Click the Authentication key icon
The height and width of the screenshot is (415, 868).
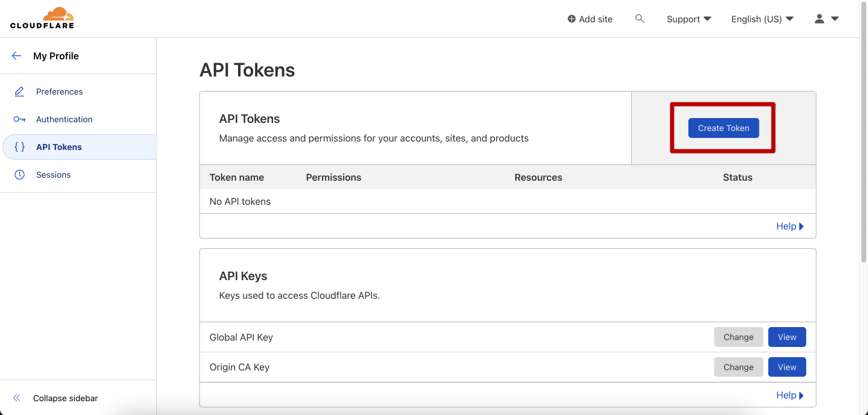19,119
